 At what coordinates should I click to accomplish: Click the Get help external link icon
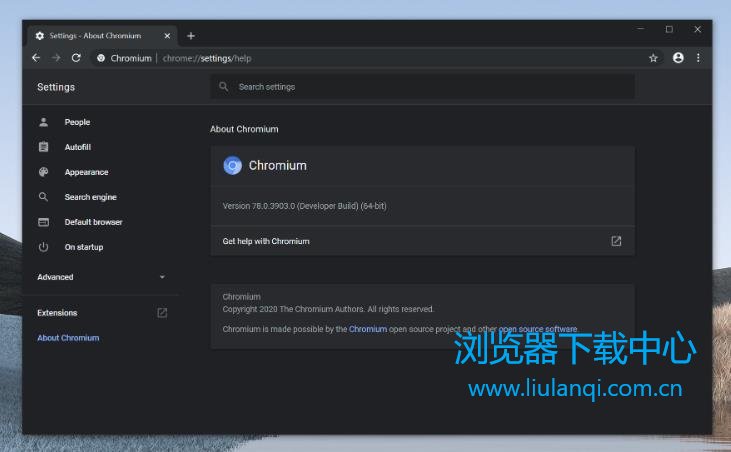(616, 241)
